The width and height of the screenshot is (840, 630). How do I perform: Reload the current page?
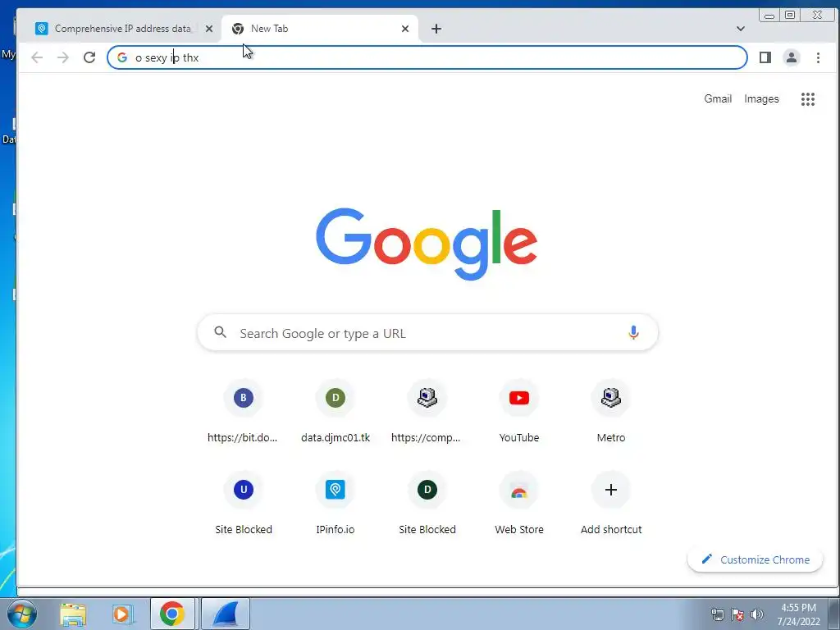coord(89,57)
